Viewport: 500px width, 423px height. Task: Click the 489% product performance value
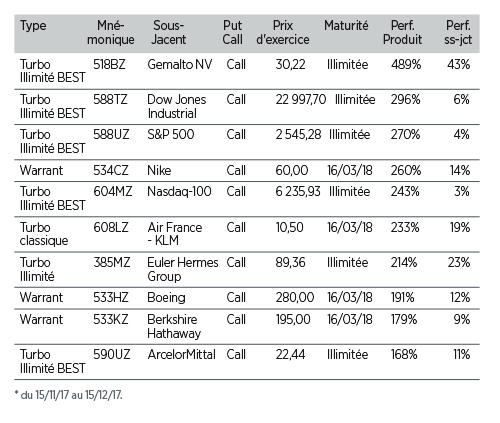pyautogui.click(x=406, y=64)
